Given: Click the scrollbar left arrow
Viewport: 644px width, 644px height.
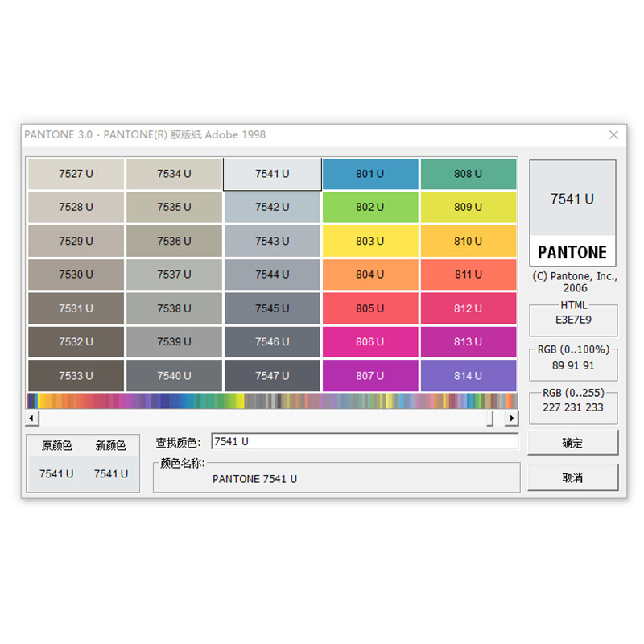Looking at the screenshot, I should (32, 419).
